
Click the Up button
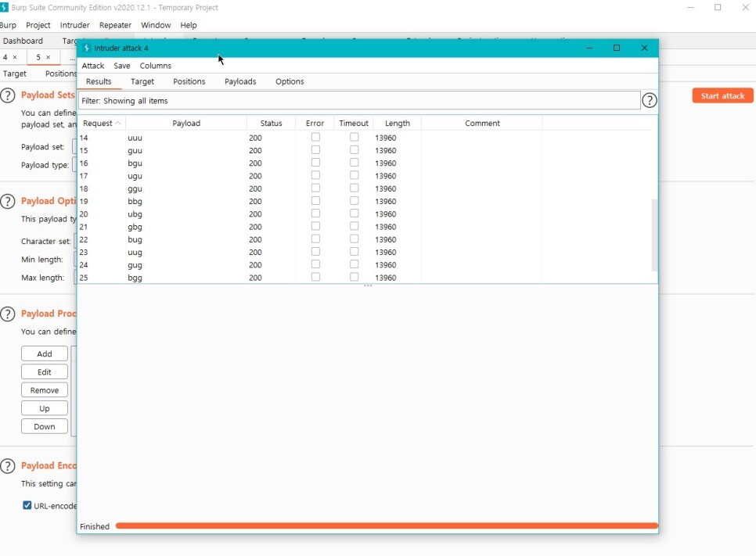(45, 408)
